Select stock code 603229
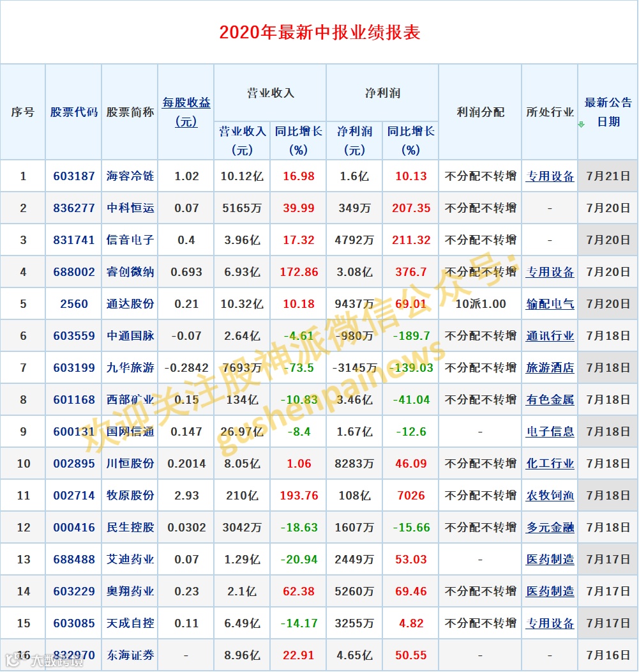This screenshot has width=639, height=672. point(73,592)
